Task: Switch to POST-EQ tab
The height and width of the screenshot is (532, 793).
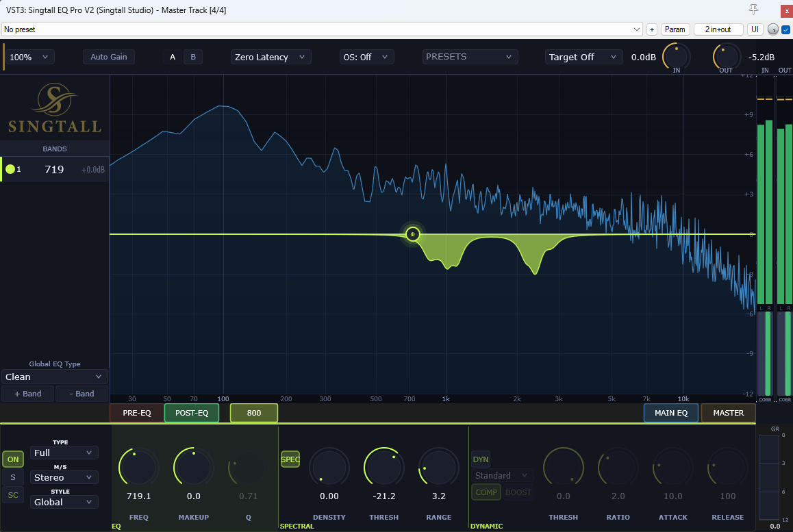Action: (192, 413)
